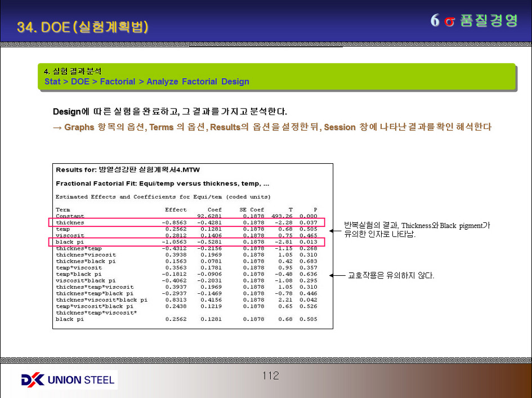
Task: Click the Effect column header
Action: tap(176, 209)
